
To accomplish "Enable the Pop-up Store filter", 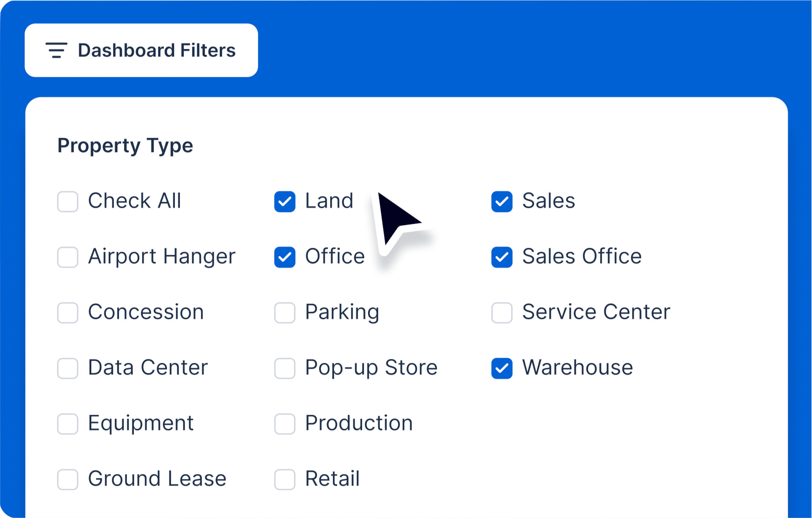I will [x=284, y=368].
